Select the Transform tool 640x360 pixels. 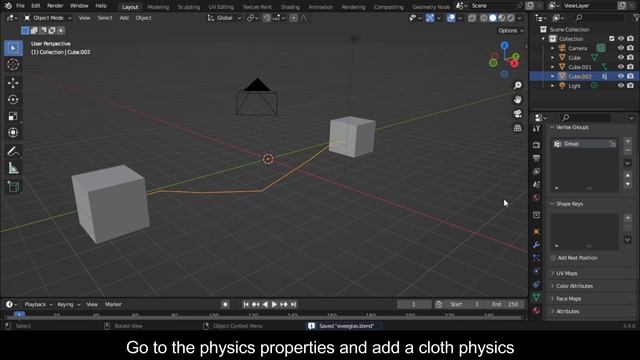click(13, 133)
